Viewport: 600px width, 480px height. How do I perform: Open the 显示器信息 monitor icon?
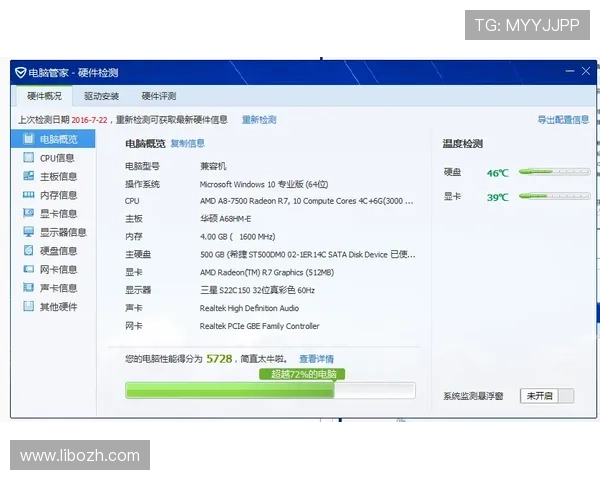tap(28, 232)
